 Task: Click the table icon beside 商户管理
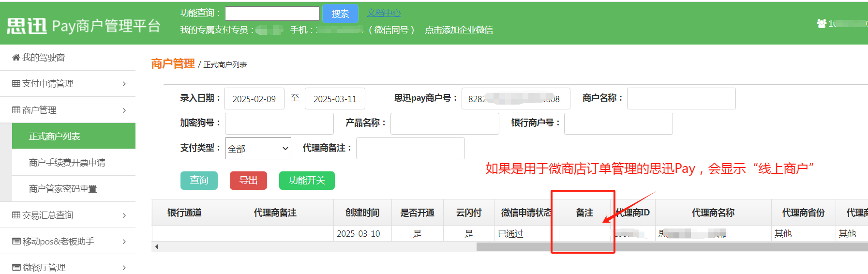tap(16, 110)
